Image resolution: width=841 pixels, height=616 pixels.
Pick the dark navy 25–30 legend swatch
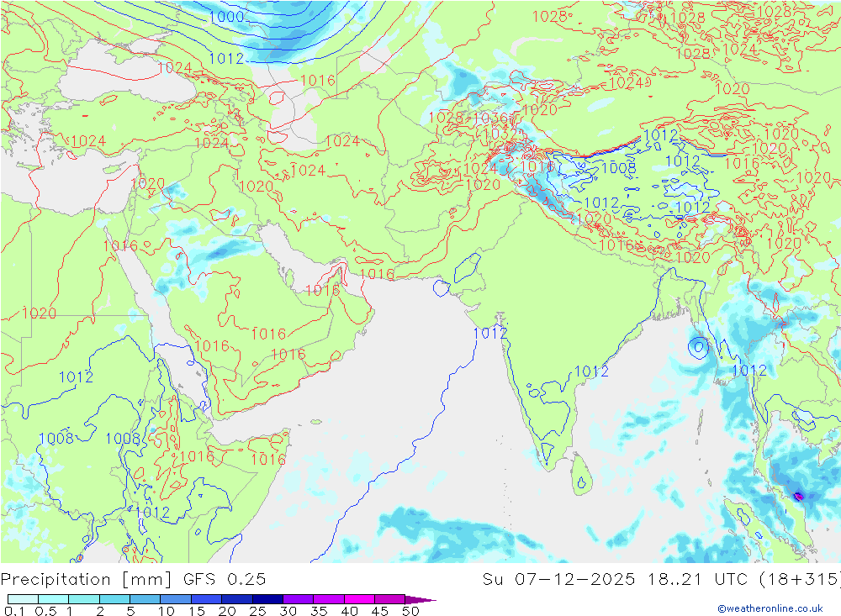(267, 599)
